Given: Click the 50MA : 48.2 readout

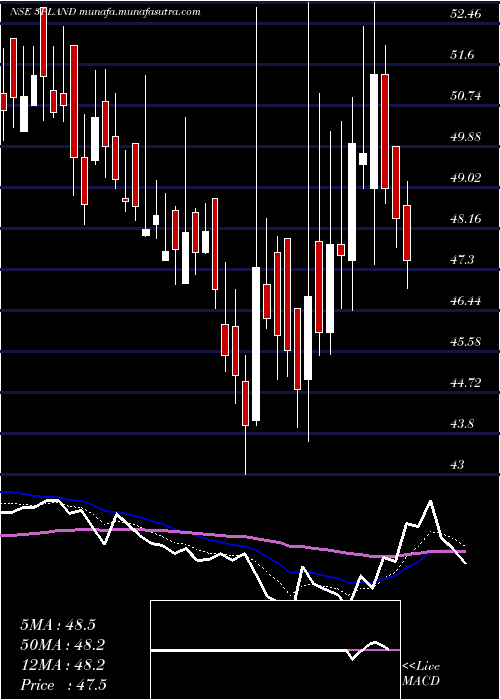Looking at the screenshot, I should tap(62, 645).
